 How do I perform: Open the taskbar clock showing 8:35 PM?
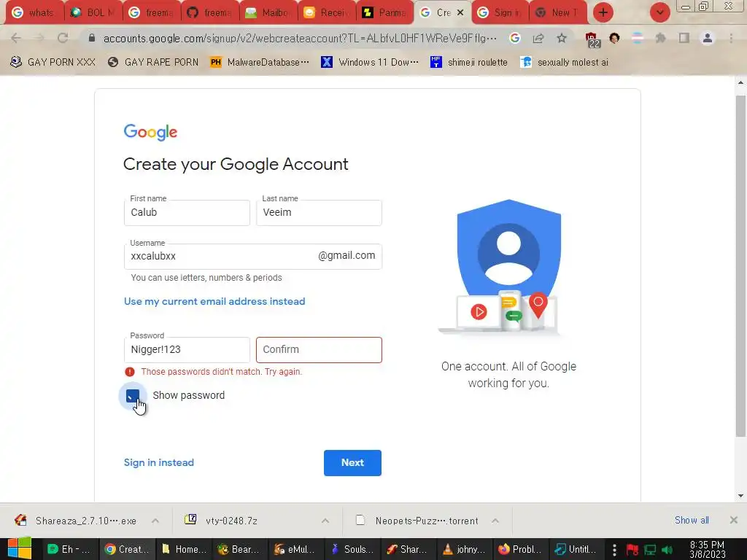[707, 550]
